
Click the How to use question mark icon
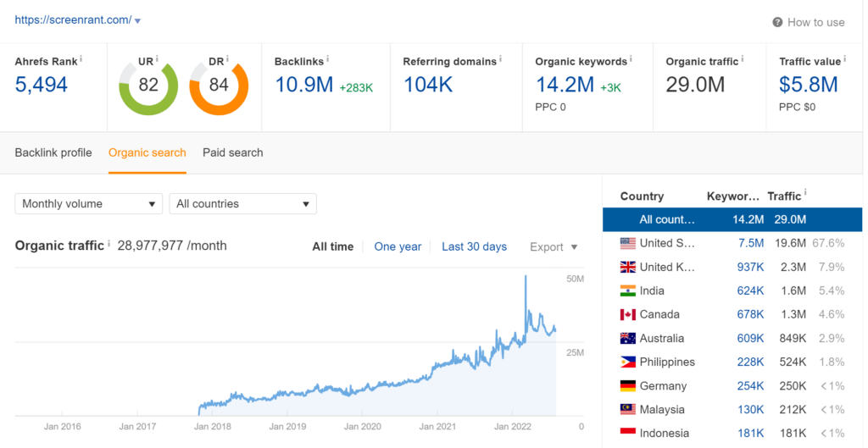pyautogui.click(x=777, y=22)
